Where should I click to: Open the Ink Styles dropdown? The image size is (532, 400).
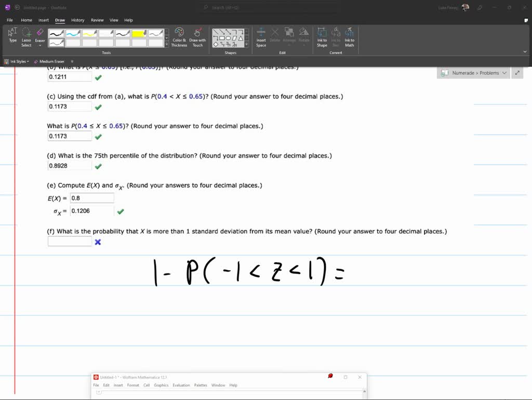point(17,61)
